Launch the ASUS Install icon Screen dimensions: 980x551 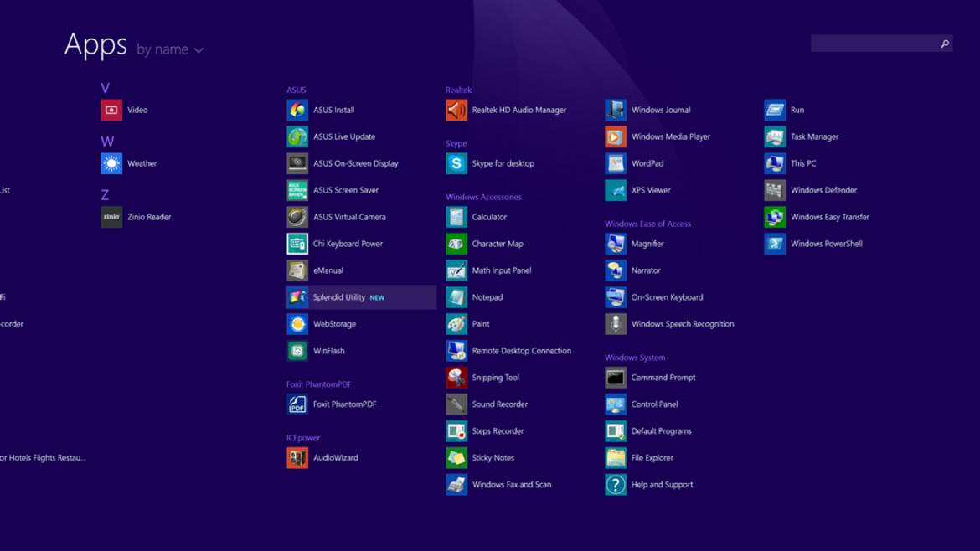click(297, 110)
